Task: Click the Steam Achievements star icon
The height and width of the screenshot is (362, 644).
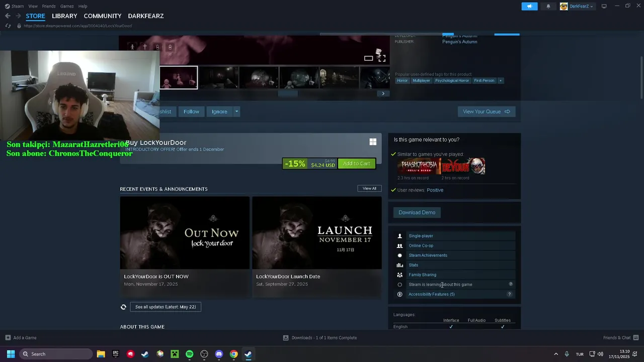Action: click(400, 255)
